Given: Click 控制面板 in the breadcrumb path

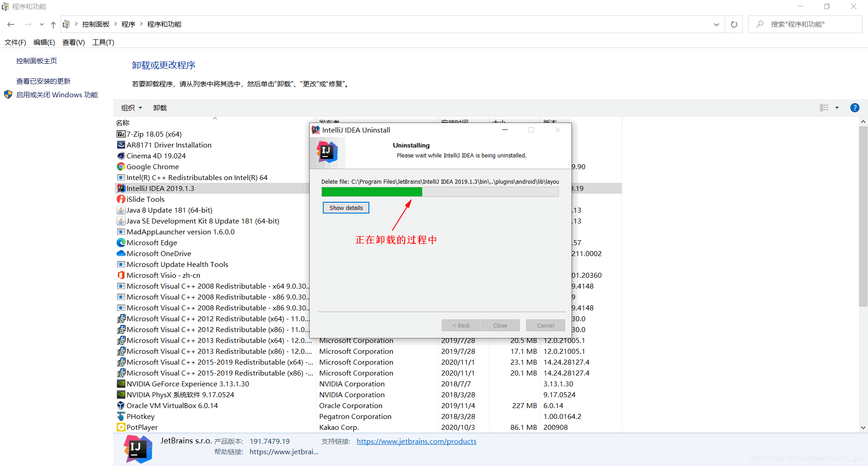Looking at the screenshot, I should (x=96, y=24).
